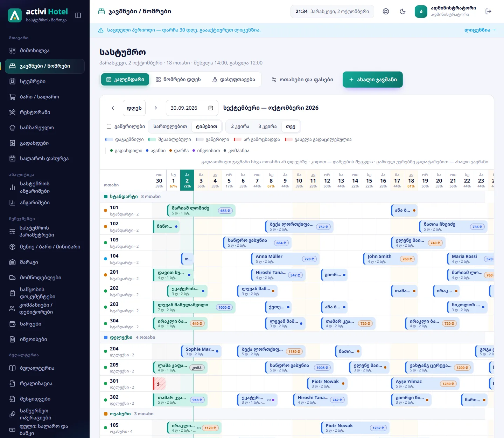Select the highlighted day 2 column header
504x438 pixels.
point(187,180)
